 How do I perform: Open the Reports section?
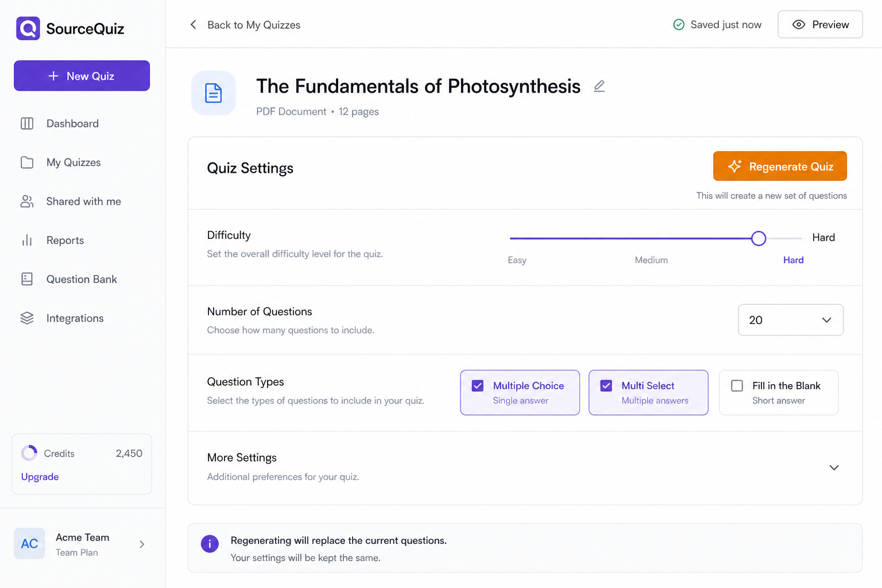click(x=65, y=241)
